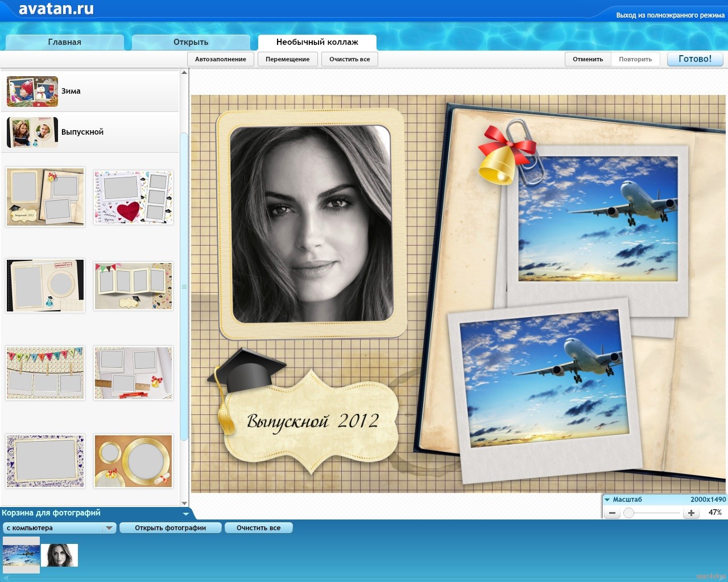The width and height of the screenshot is (728, 582).
Task: Click Очистить все in the top toolbar
Action: point(350,59)
